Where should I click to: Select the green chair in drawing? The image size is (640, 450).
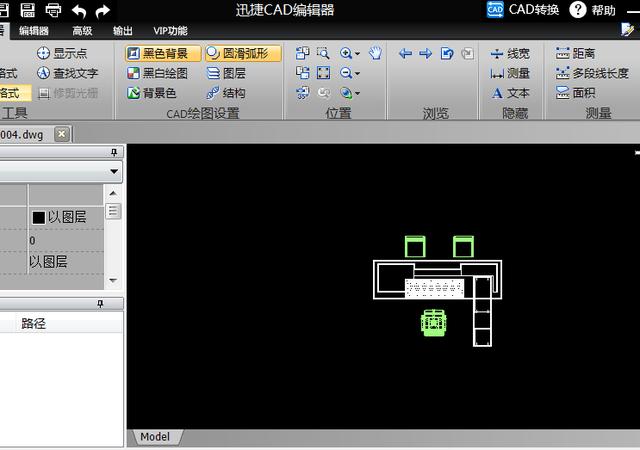tap(433, 323)
